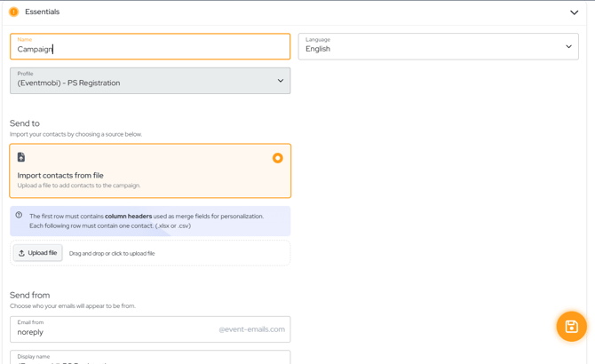Click the Profile dropdown chevron arrow
Screen dimensions: 595x364
(x=281, y=81)
